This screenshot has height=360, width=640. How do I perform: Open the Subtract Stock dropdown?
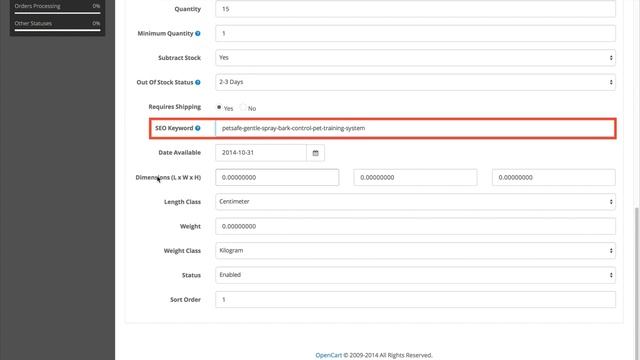point(415,58)
